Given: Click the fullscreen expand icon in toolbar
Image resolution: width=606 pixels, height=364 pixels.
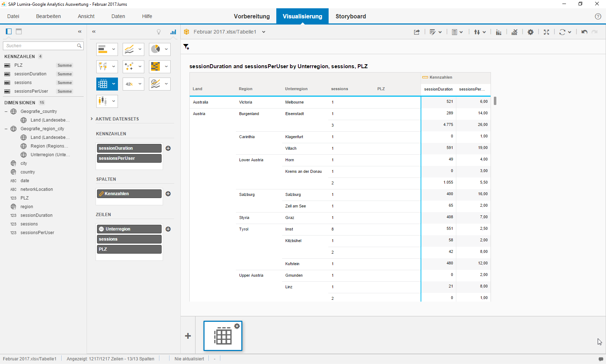Looking at the screenshot, I should 546,32.
